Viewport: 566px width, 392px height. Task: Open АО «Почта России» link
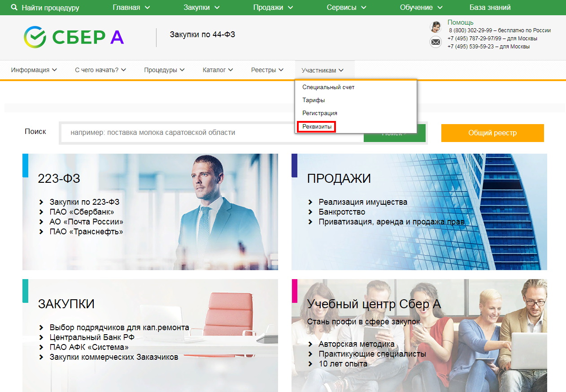pos(86,222)
